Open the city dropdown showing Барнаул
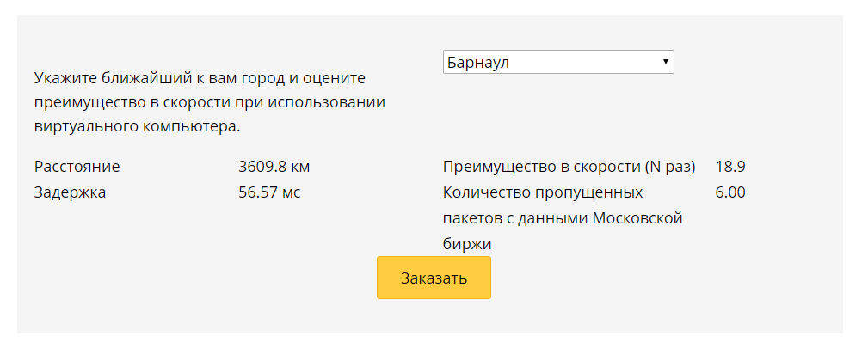Viewport: 868px width, 354px height. 557,63
